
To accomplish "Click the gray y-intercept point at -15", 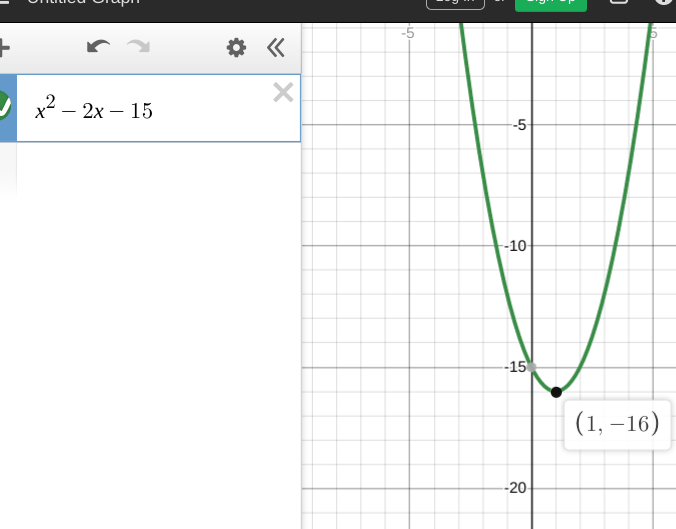I will (532, 367).
